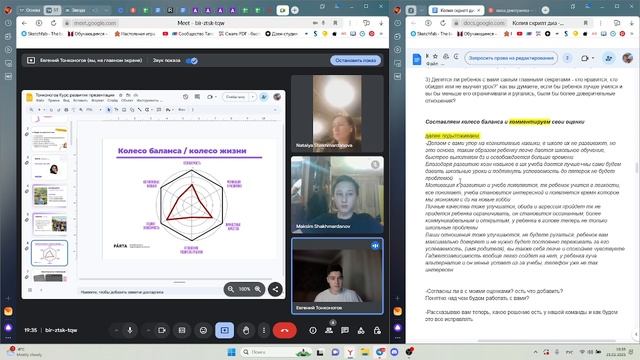Open Yandex Browser from taskbar
The image size is (640, 360).
click(x=350, y=352)
